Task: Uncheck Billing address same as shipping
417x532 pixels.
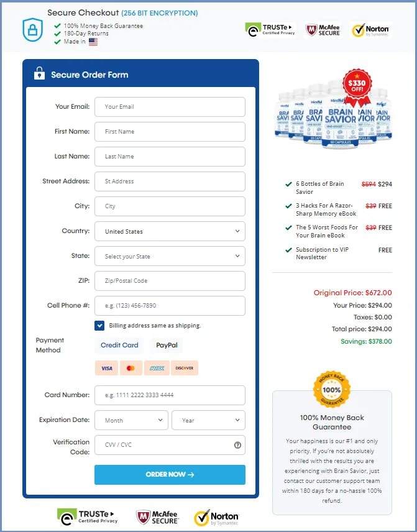Action: [x=99, y=326]
